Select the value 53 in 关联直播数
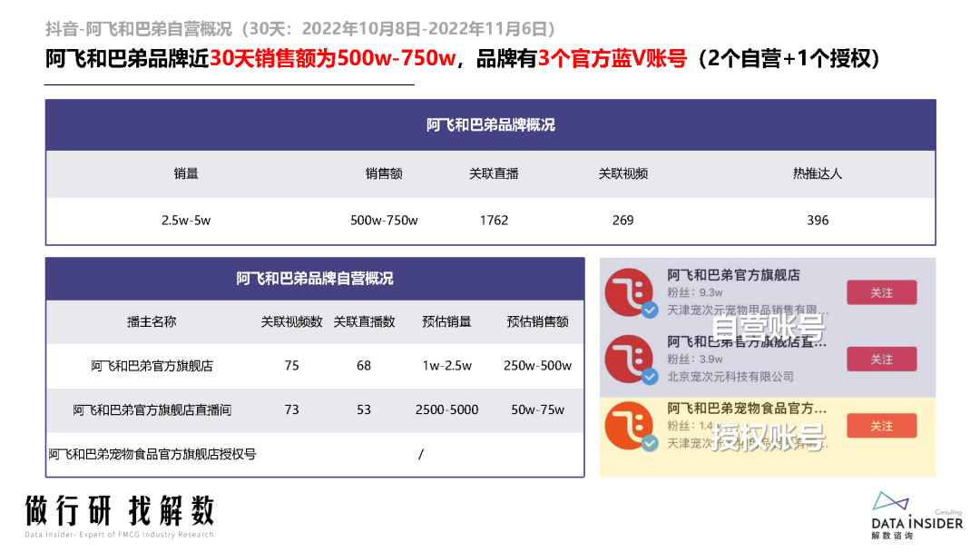 coord(364,410)
